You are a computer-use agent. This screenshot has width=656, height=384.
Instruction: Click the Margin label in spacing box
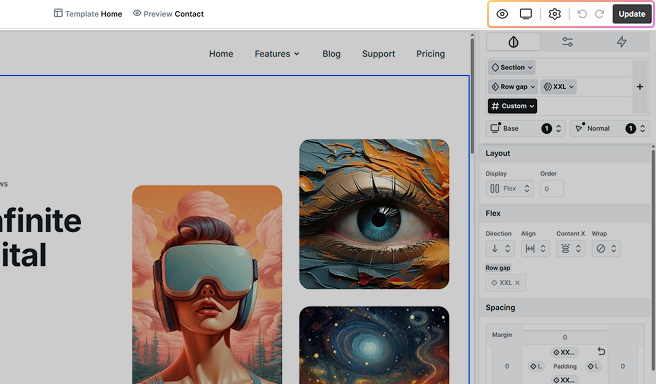click(x=502, y=335)
